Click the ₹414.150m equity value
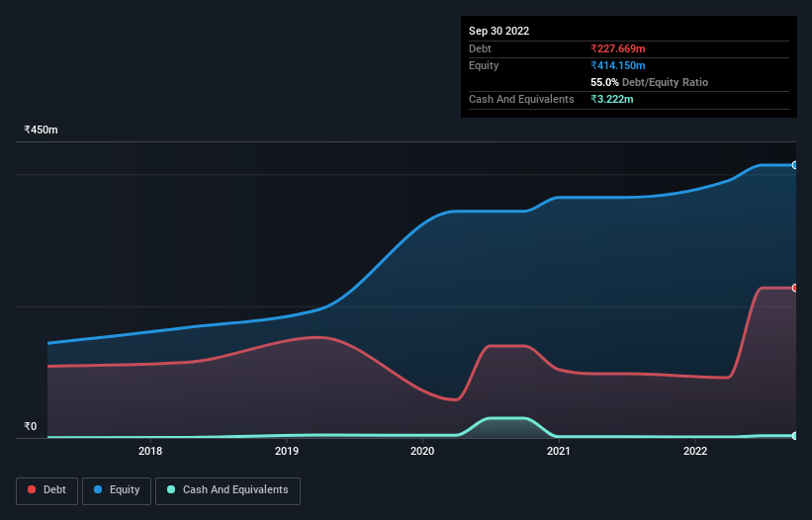812x520 pixels. (x=618, y=65)
